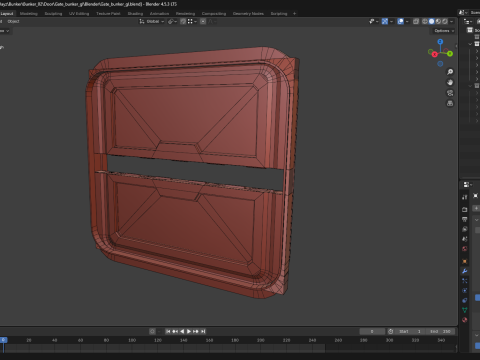Open the snapping options dropdown
This screenshot has height=360, width=480.
click(x=192, y=21)
